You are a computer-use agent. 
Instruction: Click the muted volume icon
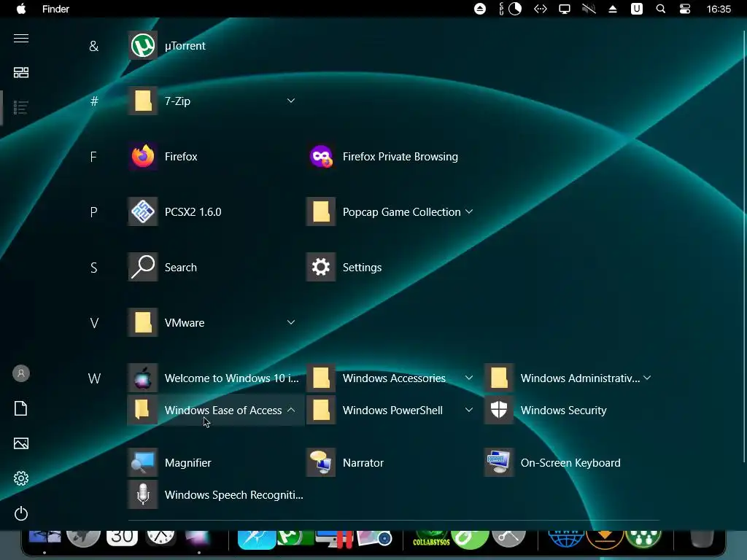(589, 9)
